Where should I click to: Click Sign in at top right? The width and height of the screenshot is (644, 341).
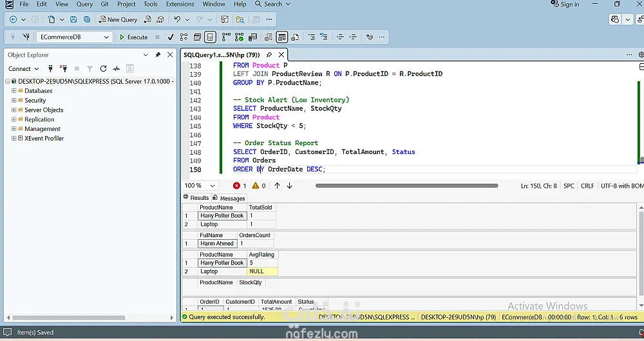565,4
